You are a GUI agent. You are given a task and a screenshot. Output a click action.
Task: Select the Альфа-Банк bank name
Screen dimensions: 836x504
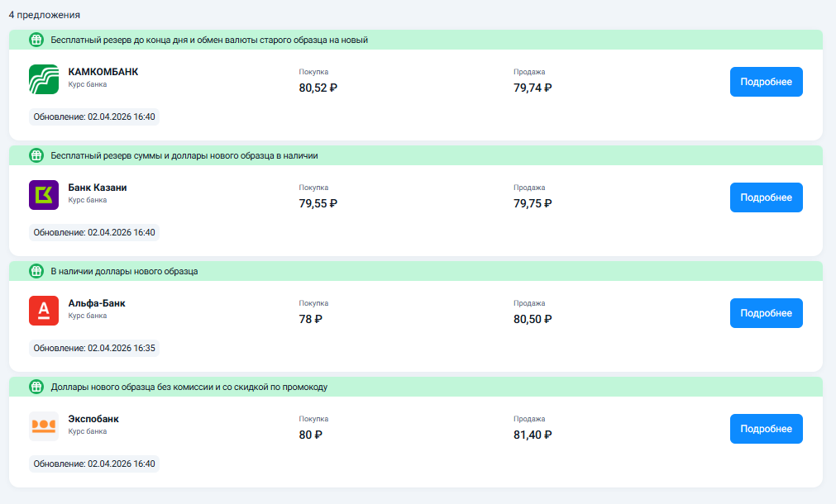pos(97,303)
